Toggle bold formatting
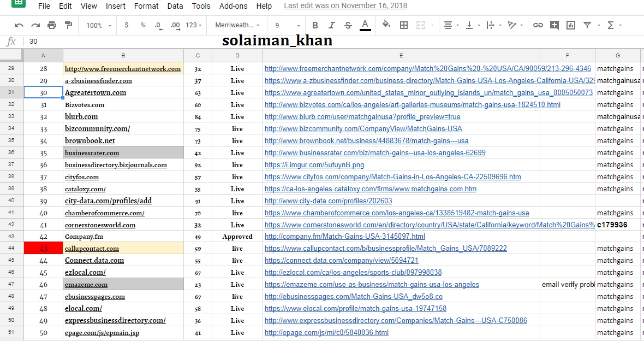Viewport: 644px width, 341px height. [x=315, y=25]
